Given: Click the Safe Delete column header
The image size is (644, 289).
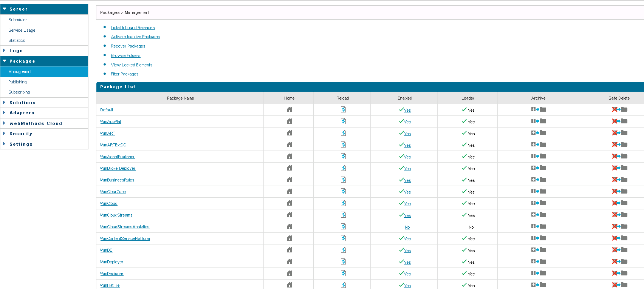Looking at the screenshot, I should [619, 98].
